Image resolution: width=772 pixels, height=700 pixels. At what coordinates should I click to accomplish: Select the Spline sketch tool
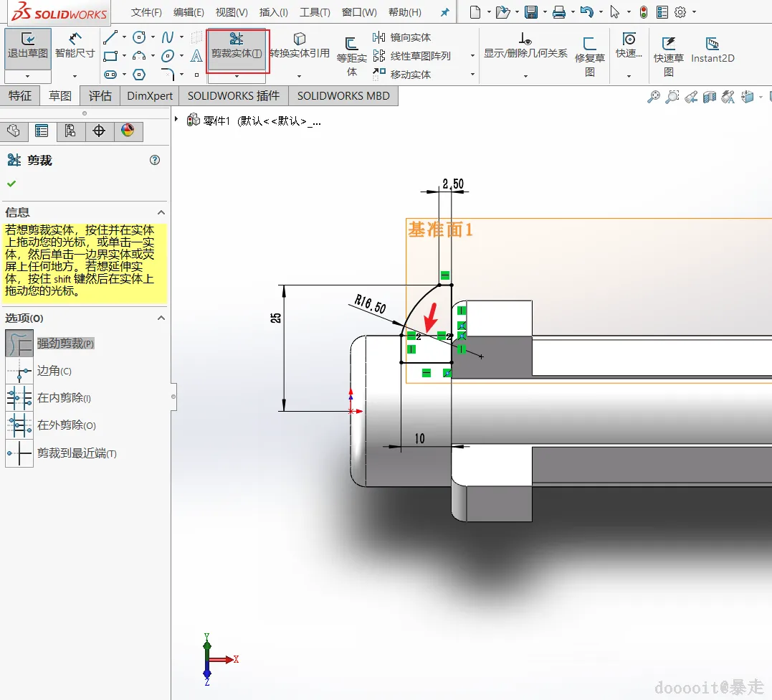(168, 37)
